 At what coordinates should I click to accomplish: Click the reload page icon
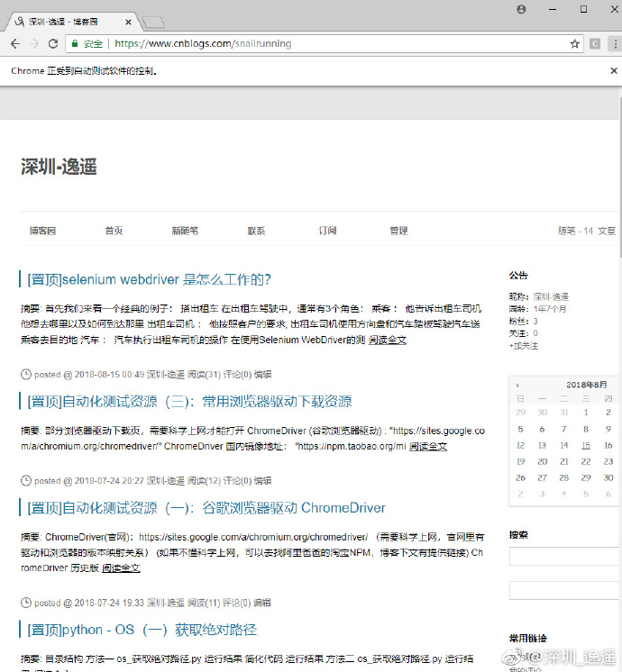tap(53, 44)
